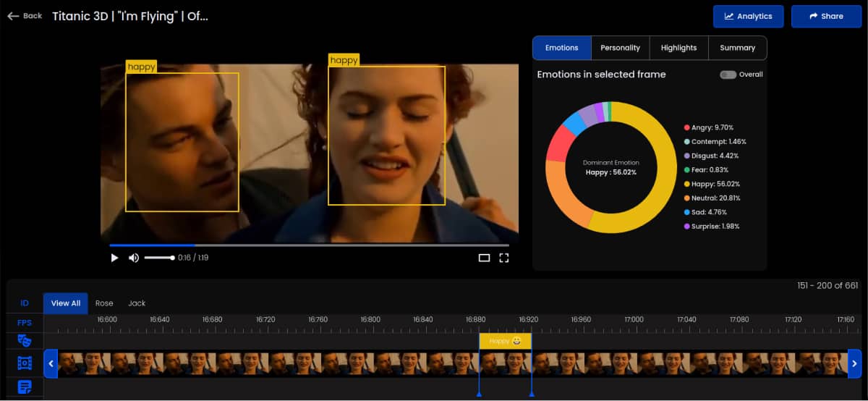Click the video progress bar
The width and height of the screenshot is (868, 401).
310,245
